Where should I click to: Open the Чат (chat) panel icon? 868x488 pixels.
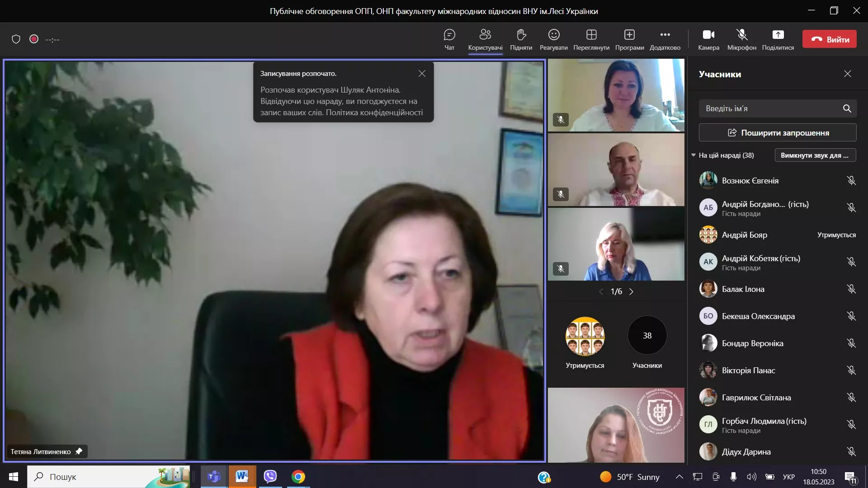(x=449, y=35)
